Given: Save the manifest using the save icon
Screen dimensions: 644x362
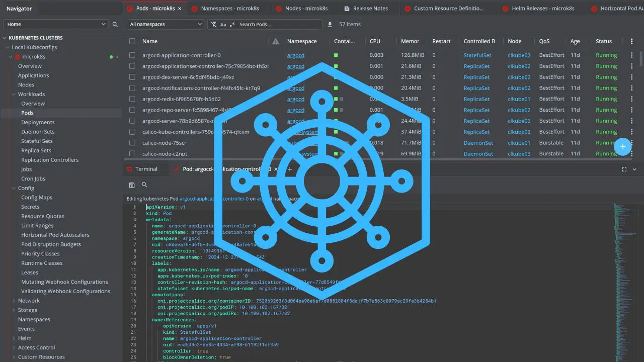Looking at the screenshot, I should [x=132, y=185].
